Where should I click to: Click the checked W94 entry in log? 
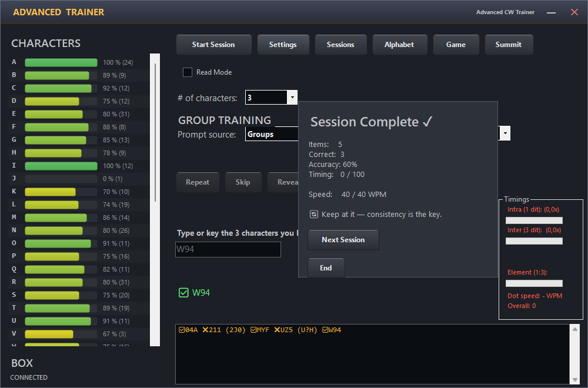click(332, 330)
